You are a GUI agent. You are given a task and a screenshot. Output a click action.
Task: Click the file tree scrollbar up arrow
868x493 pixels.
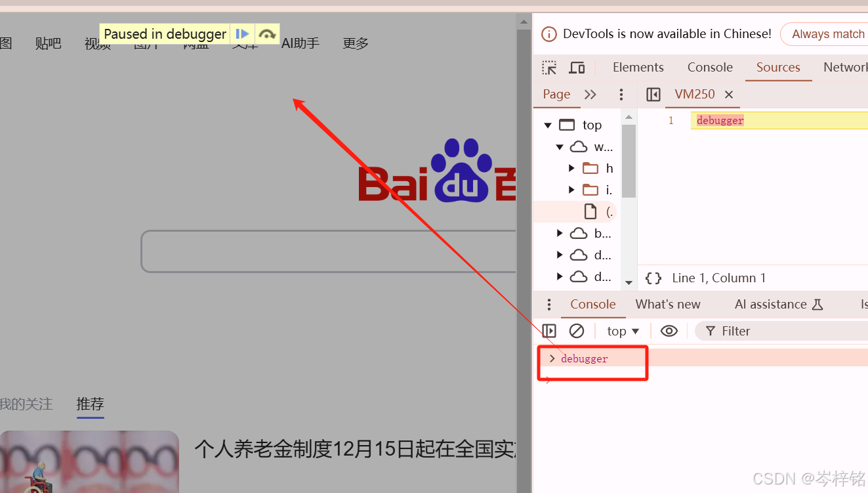pos(629,117)
